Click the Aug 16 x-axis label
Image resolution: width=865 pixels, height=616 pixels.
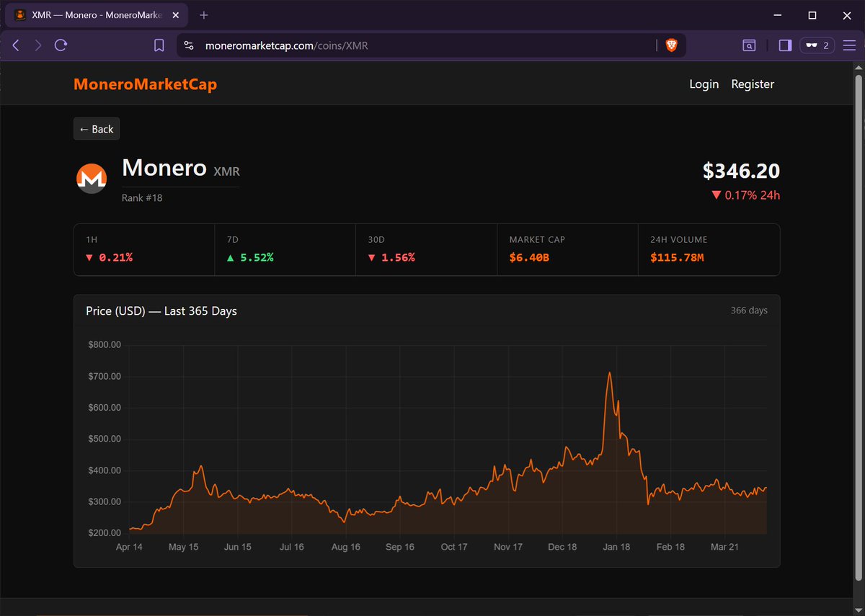point(346,548)
